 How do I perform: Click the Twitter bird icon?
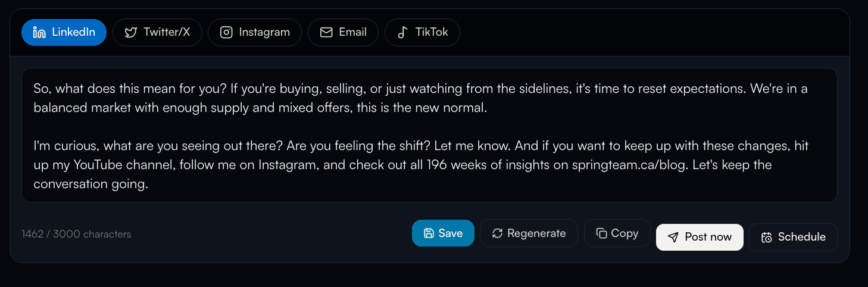coord(131,32)
